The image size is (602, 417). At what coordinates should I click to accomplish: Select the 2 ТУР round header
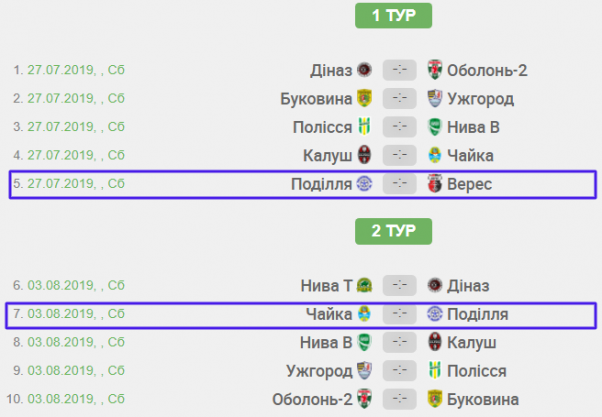pos(393,230)
